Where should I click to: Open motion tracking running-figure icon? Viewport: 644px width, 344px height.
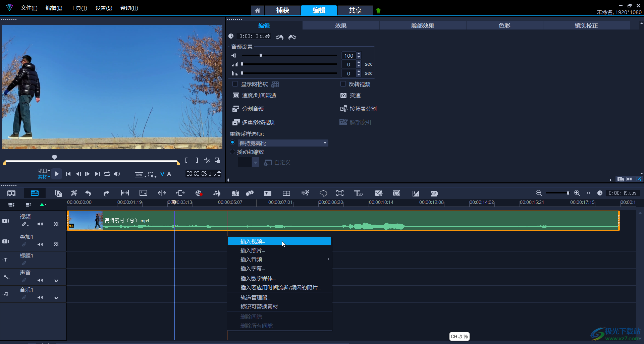click(x=305, y=193)
